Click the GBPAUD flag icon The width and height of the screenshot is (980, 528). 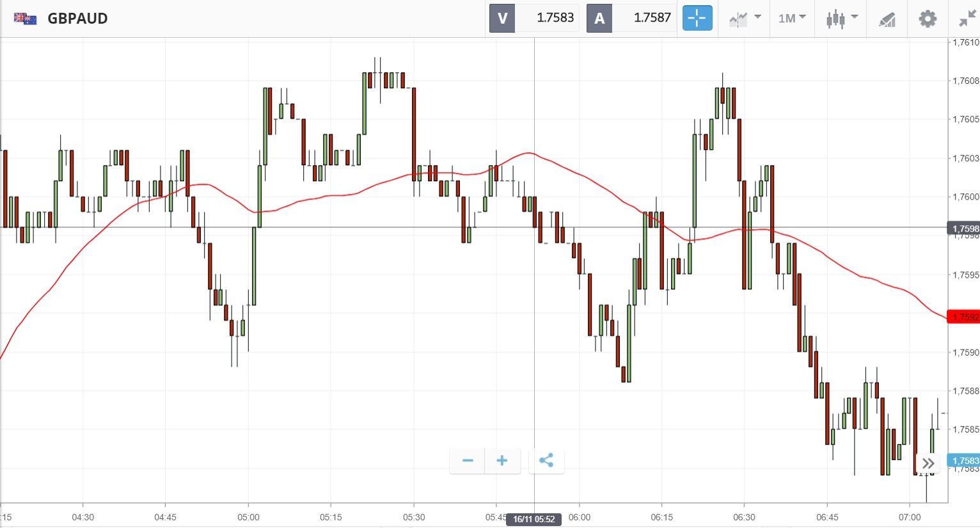coord(25,18)
